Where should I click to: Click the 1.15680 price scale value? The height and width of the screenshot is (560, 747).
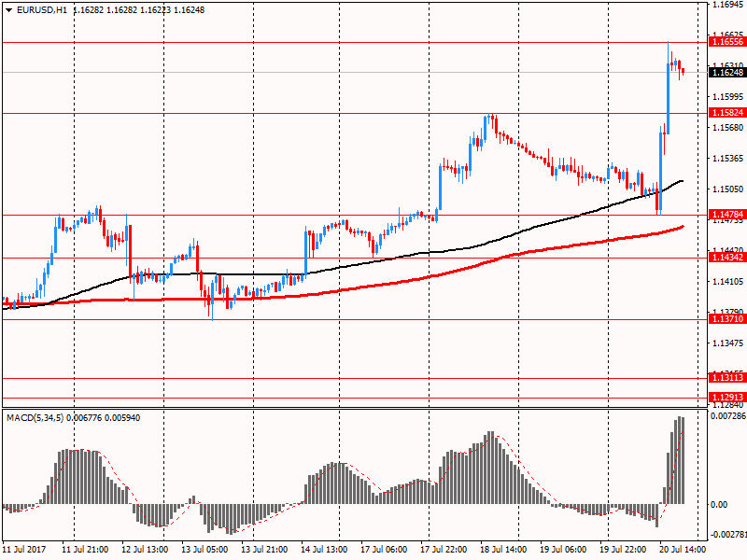[728, 128]
